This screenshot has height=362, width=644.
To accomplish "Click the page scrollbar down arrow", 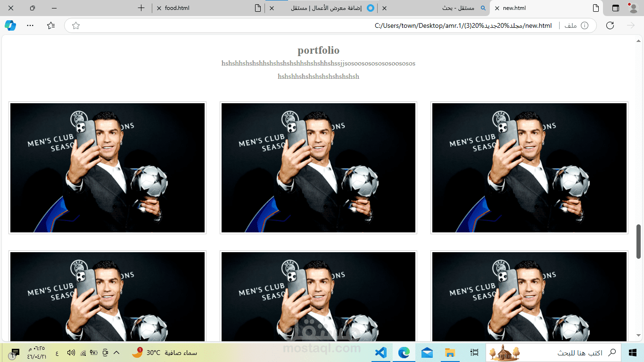I will coord(639,335).
